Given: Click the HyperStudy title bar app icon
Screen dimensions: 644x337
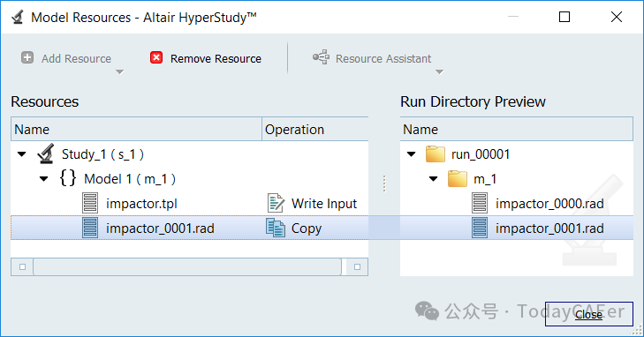Looking at the screenshot, I should 18,18.
